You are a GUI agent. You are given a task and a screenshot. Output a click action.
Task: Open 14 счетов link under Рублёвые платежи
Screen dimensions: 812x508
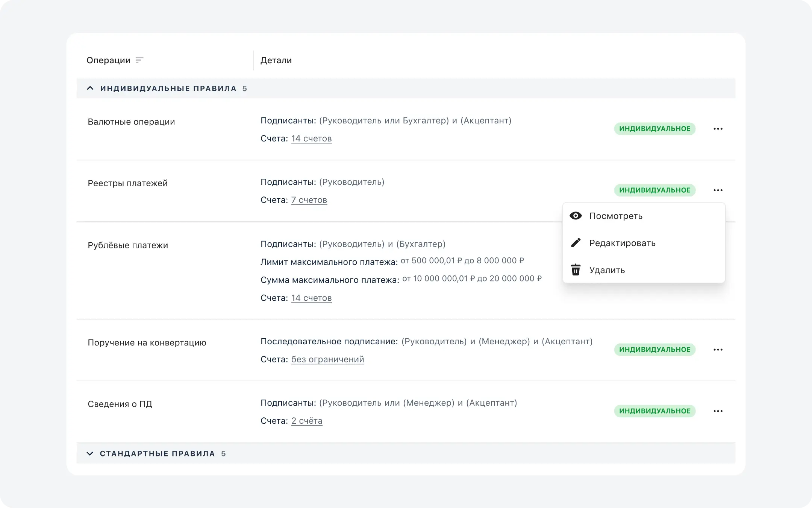pos(311,298)
